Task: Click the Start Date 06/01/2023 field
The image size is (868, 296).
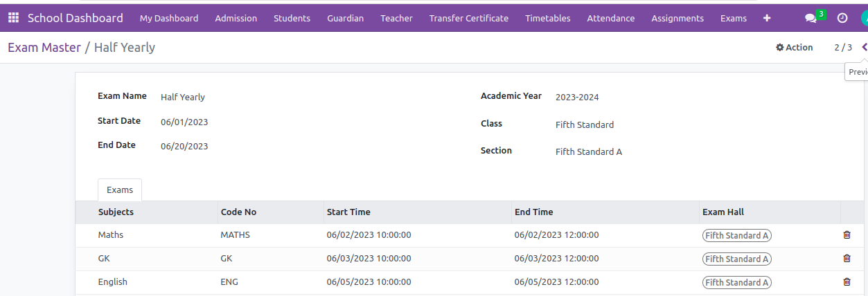Action: (184, 122)
